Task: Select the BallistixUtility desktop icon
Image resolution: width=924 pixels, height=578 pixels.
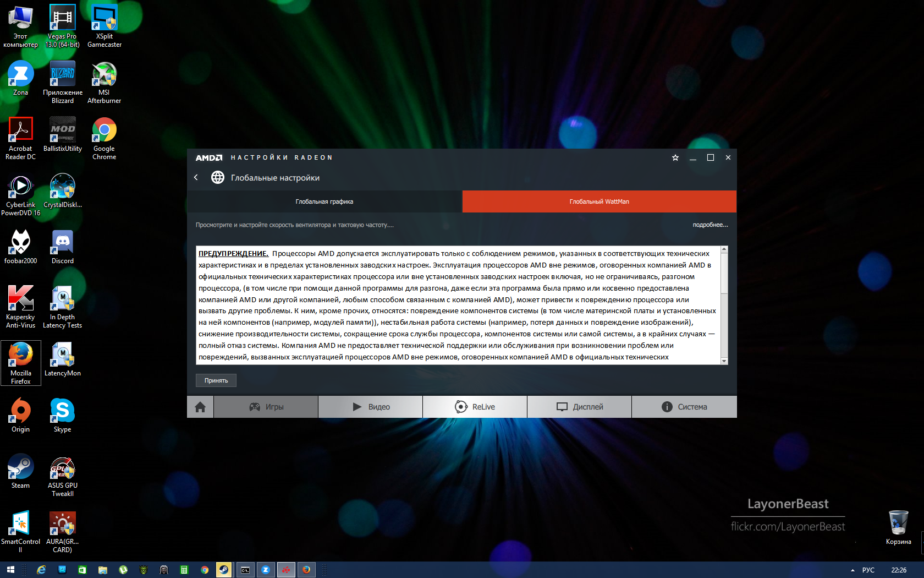Action: [x=63, y=135]
